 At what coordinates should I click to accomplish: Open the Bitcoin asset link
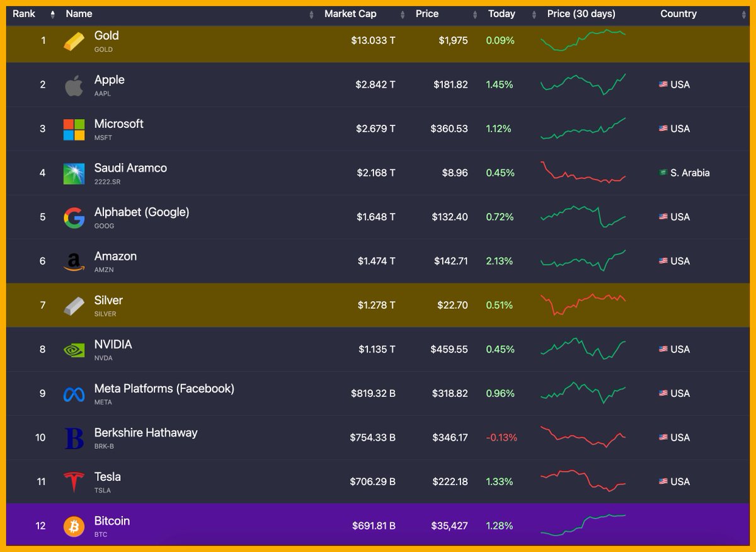click(x=112, y=521)
